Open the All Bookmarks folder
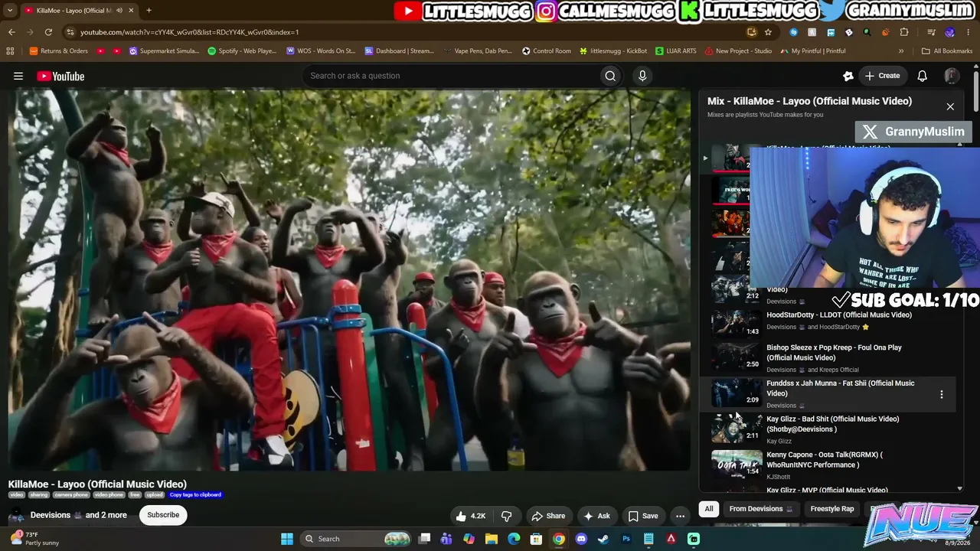The image size is (980, 551). tap(947, 51)
